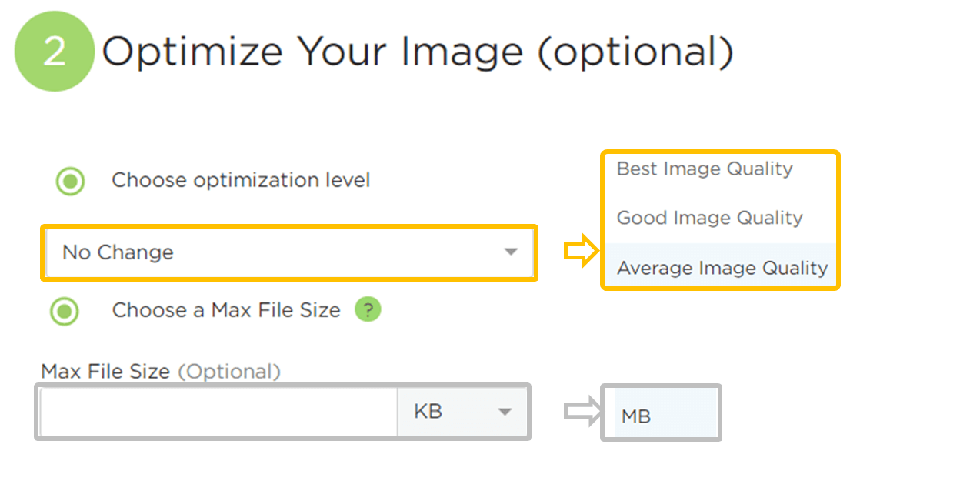Select the Choose a Max File Size radio button

[x=65, y=311]
